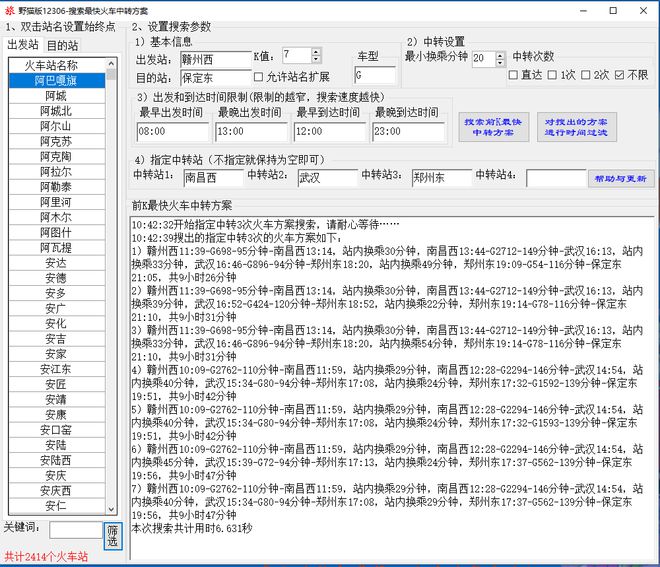Click the 车型 input field
The height and width of the screenshot is (567, 660).
click(375, 75)
